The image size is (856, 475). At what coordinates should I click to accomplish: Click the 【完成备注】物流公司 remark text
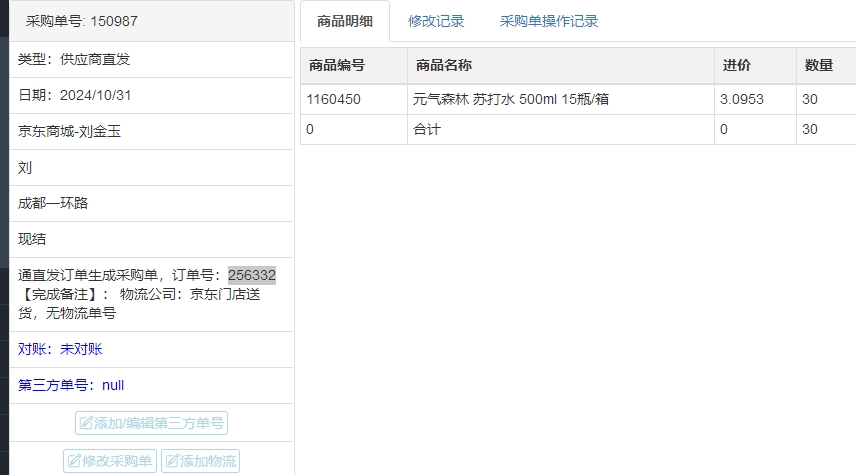[x=139, y=304]
